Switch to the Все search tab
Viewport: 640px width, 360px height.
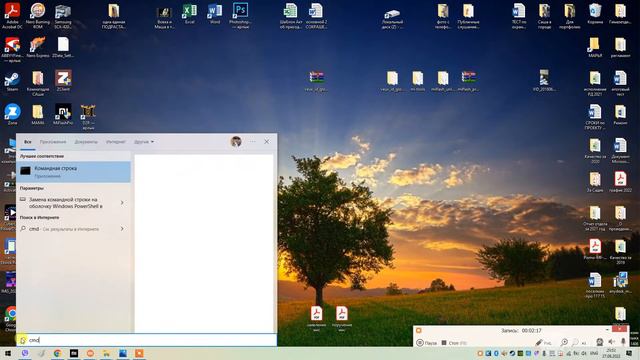[27, 142]
